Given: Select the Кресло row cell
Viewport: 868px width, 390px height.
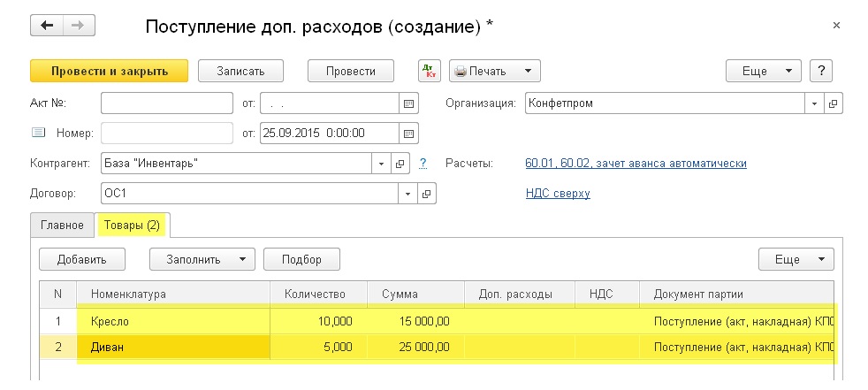Looking at the screenshot, I should tap(173, 321).
